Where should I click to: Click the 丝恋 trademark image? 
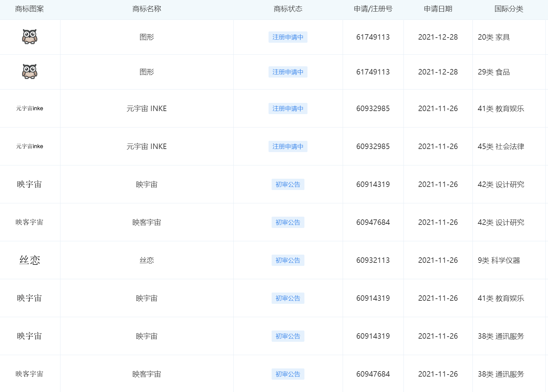coord(30,260)
